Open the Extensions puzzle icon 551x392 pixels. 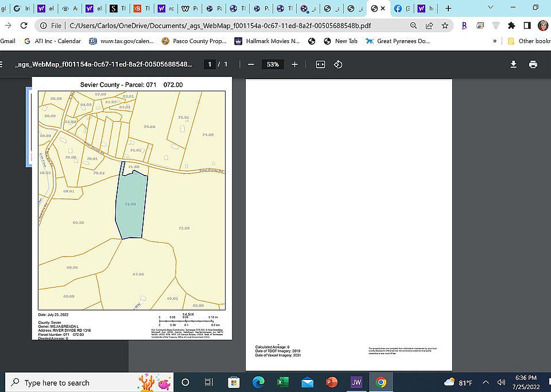[511, 26]
